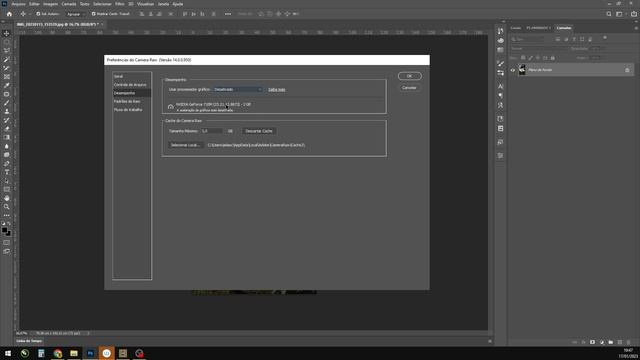640x360 pixels.
Task: Delete layer using trash icon in Layers panel
Action: tap(629, 342)
